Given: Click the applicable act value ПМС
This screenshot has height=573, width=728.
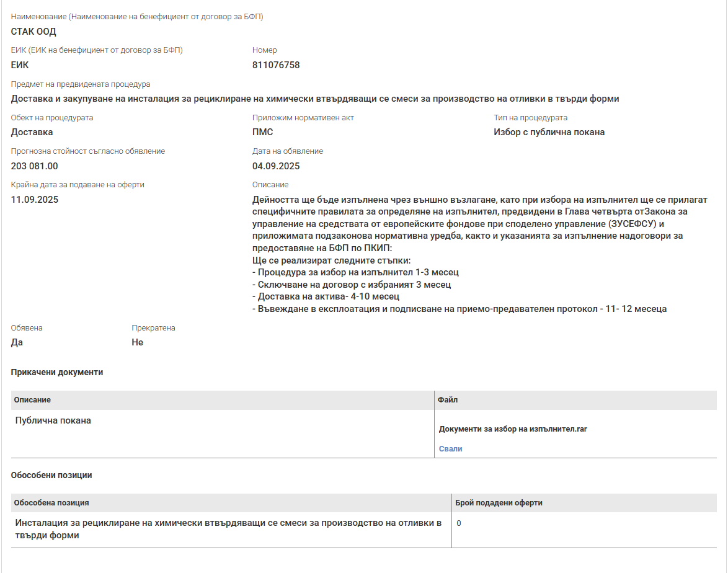Looking at the screenshot, I should (x=262, y=132).
